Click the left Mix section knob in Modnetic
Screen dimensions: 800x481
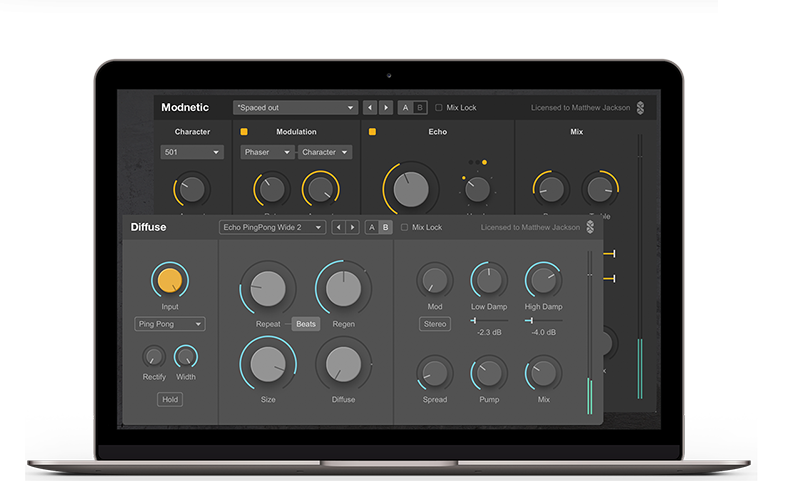[x=551, y=189]
